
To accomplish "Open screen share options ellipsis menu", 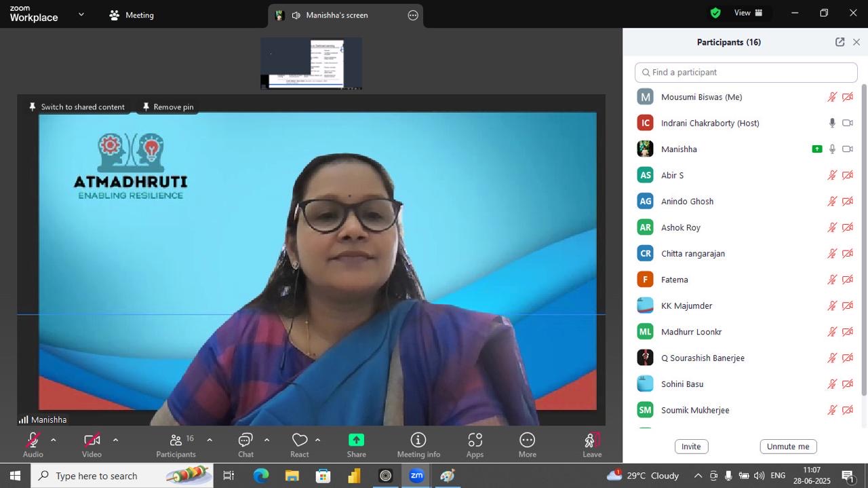I will click(x=413, y=15).
